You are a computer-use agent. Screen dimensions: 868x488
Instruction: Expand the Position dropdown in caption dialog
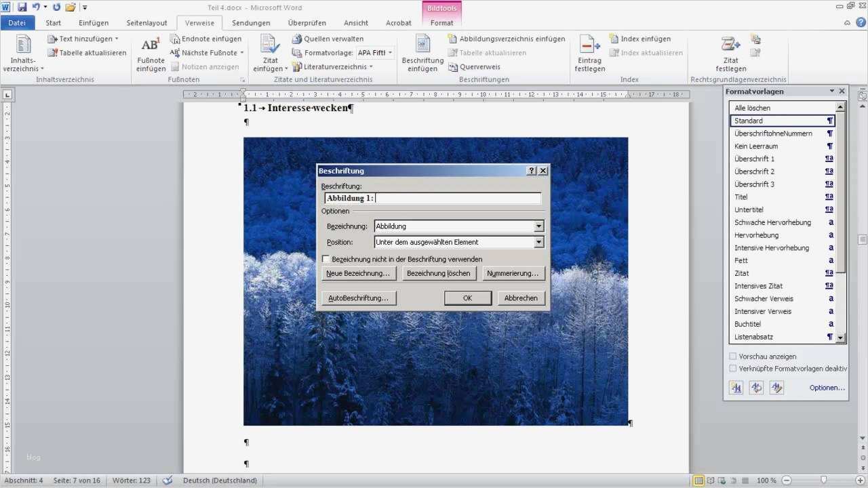(x=538, y=242)
